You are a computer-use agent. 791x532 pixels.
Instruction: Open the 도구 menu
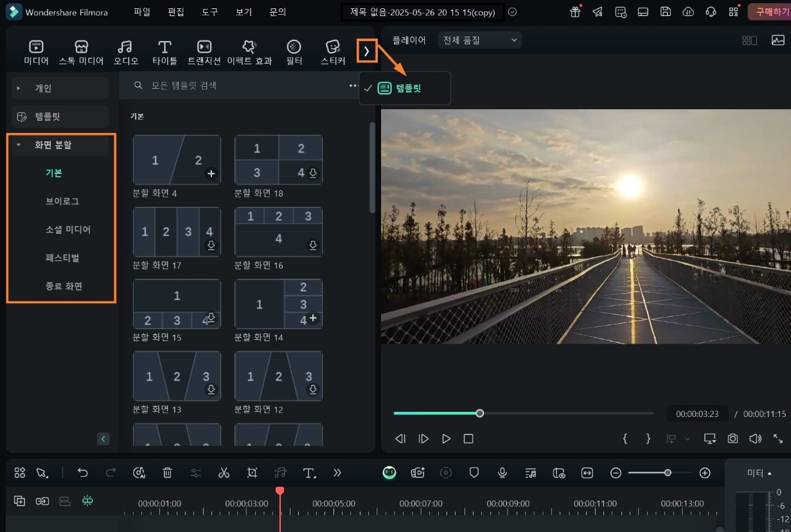point(209,12)
